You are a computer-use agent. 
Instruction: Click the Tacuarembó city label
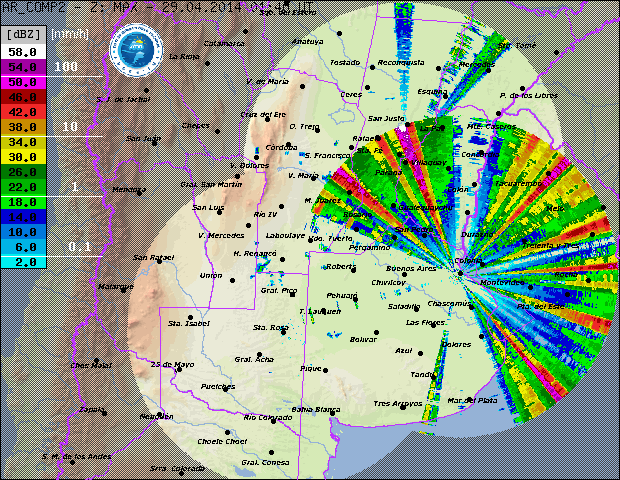point(518,183)
